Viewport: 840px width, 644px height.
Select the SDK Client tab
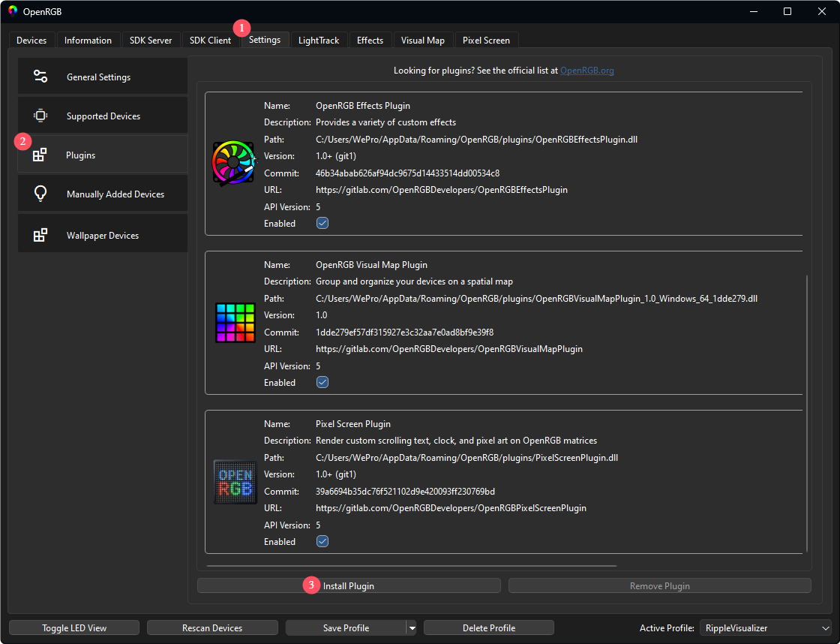click(211, 41)
